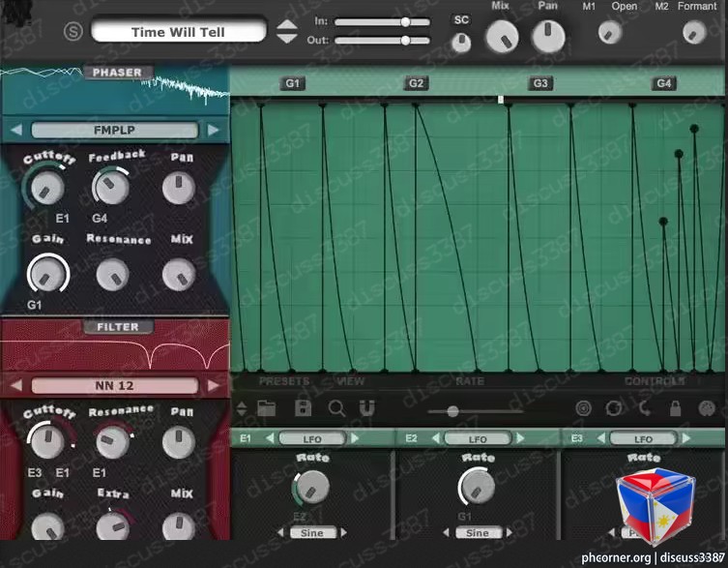Click right arrow beside the E2 LFO selector

coord(520,438)
